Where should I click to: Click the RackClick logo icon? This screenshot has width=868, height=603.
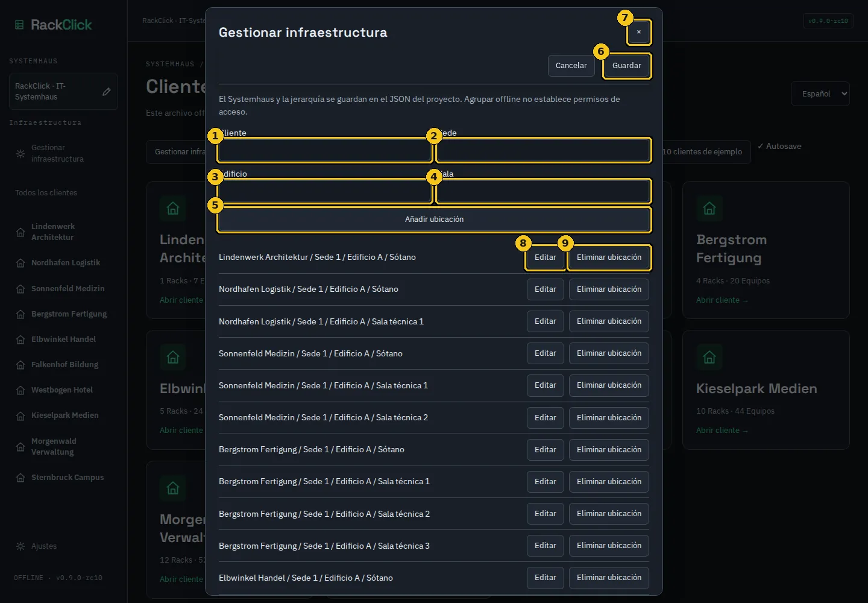19,25
